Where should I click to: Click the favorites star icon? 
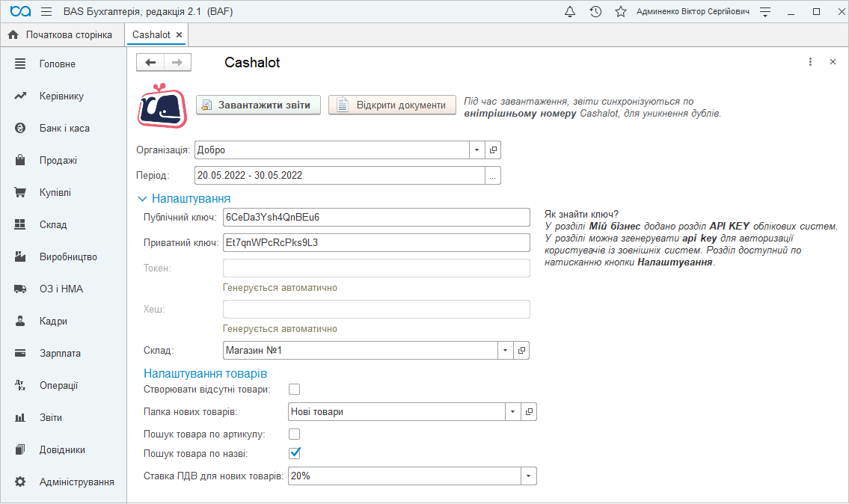(620, 12)
